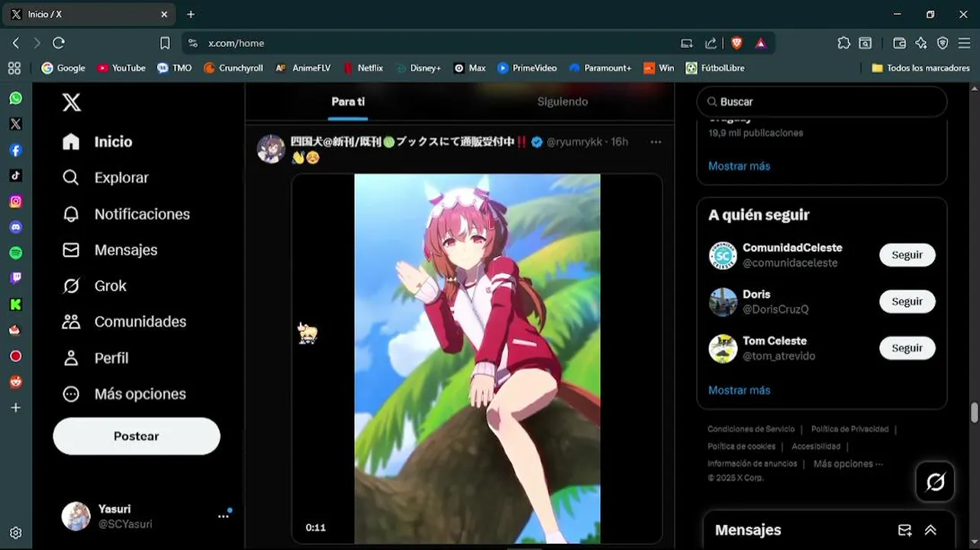This screenshot has width=980, height=550.
Task: Open post options three-dot menu
Action: [656, 142]
